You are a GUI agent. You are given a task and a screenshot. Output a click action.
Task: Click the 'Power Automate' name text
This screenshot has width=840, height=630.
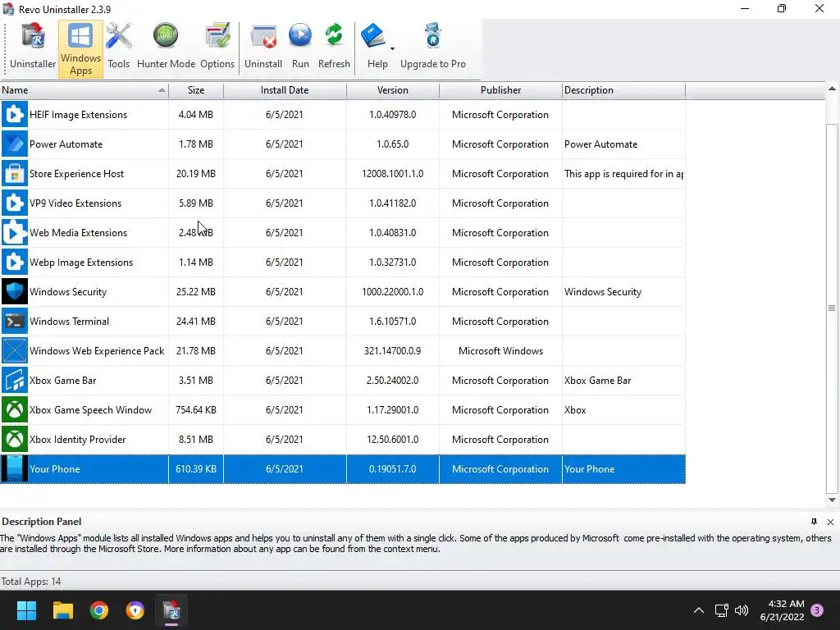[x=66, y=144]
